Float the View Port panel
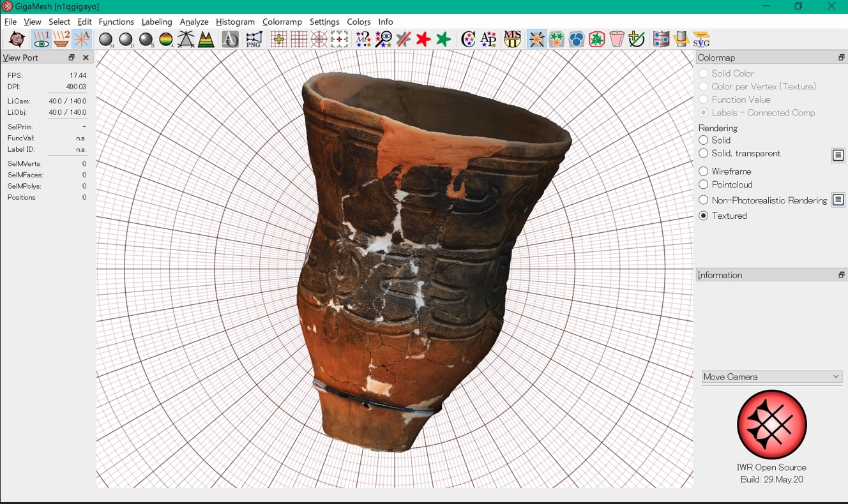The width and height of the screenshot is (848, 504). tap(72, 57)
